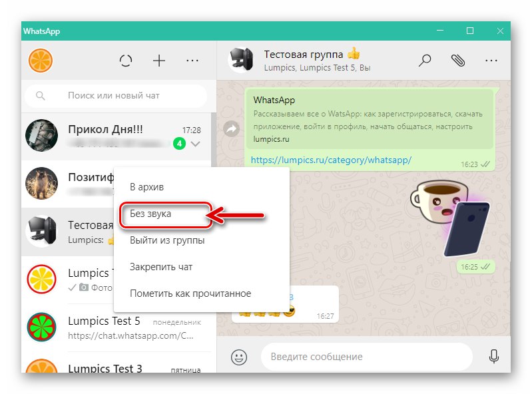Open the Lumpics Test 5 chat
The height and width of the screenshot is (394, 532).
116,327
